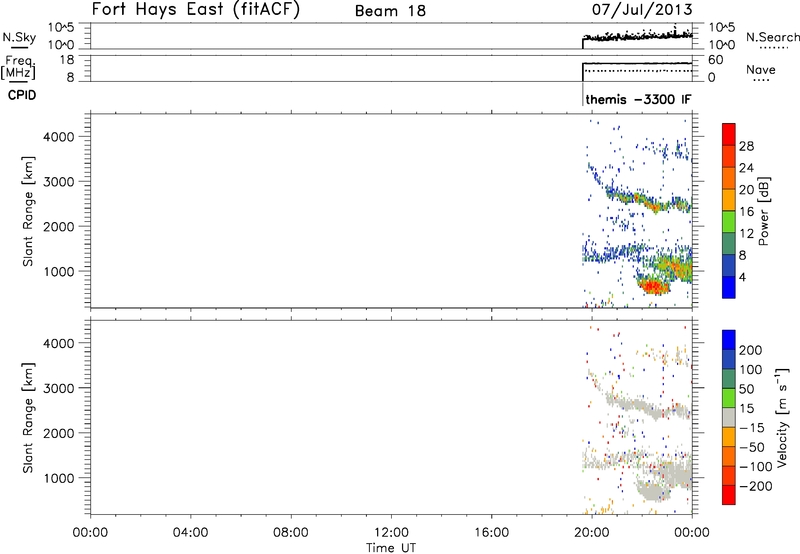Click the 'Freq. [MHz]' label

click(x=19, y=67)
